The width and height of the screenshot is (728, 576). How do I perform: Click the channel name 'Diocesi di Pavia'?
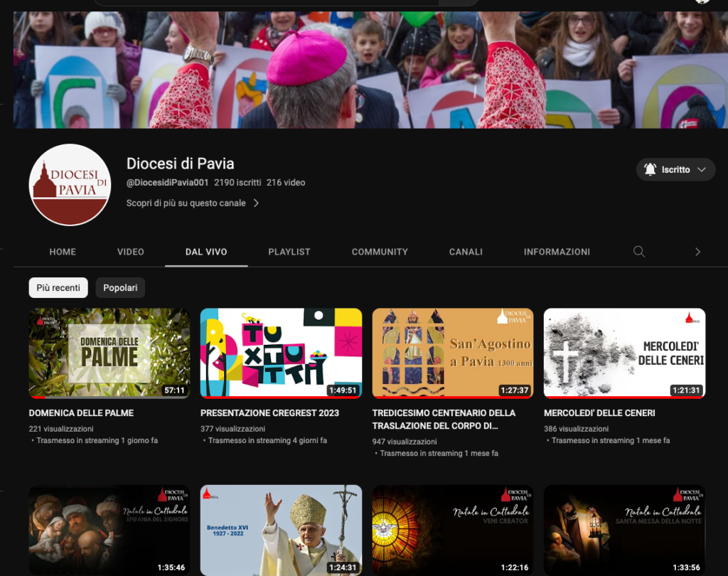(x=180, y=164)
